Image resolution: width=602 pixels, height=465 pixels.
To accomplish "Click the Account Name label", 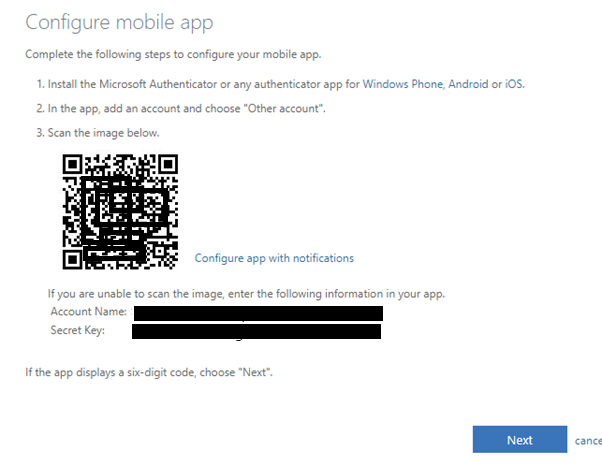I will click(x=89, y=311).
